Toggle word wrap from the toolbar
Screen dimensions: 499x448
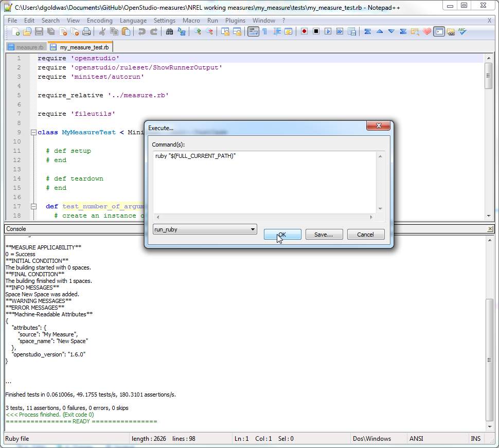pos(253,31)
